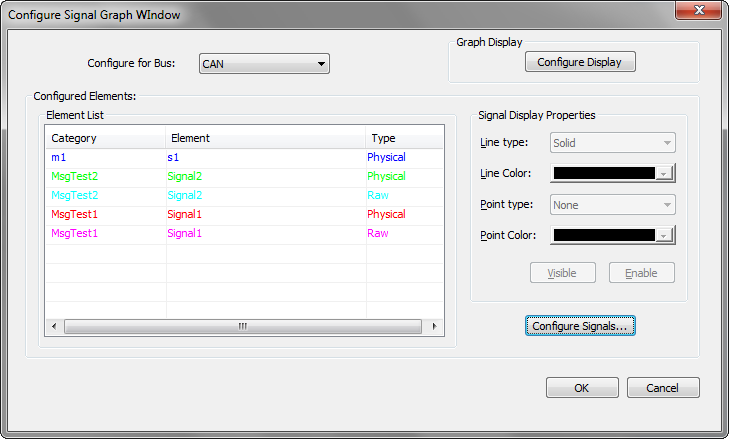Click the element list horizontal scrollbar thumb
The image size is (729, 439).
[243, 326]
